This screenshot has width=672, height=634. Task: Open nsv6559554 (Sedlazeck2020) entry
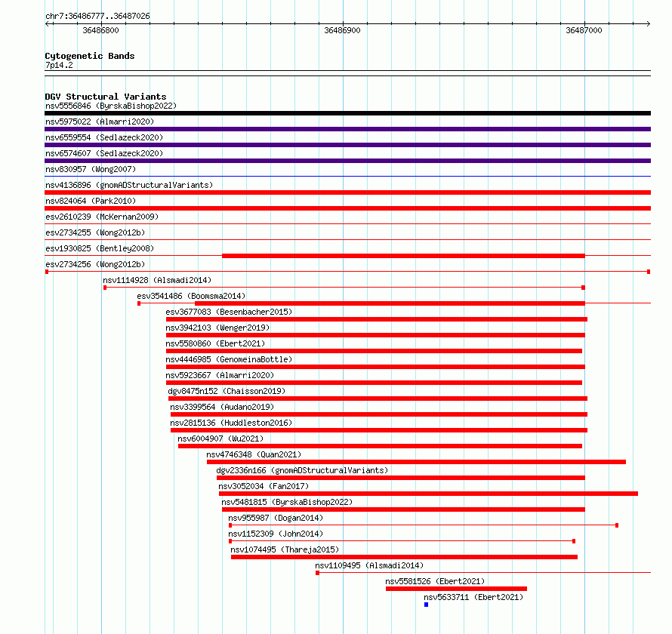point(104,137)
